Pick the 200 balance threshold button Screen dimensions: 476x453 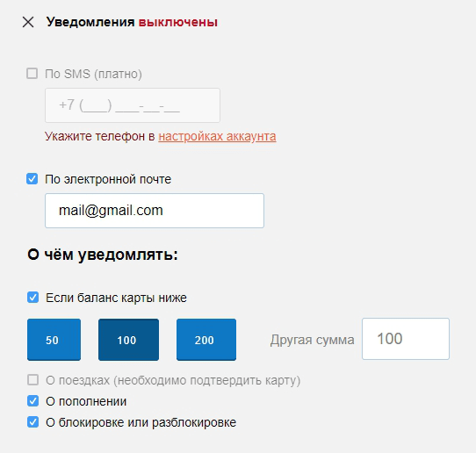point(206,340)
